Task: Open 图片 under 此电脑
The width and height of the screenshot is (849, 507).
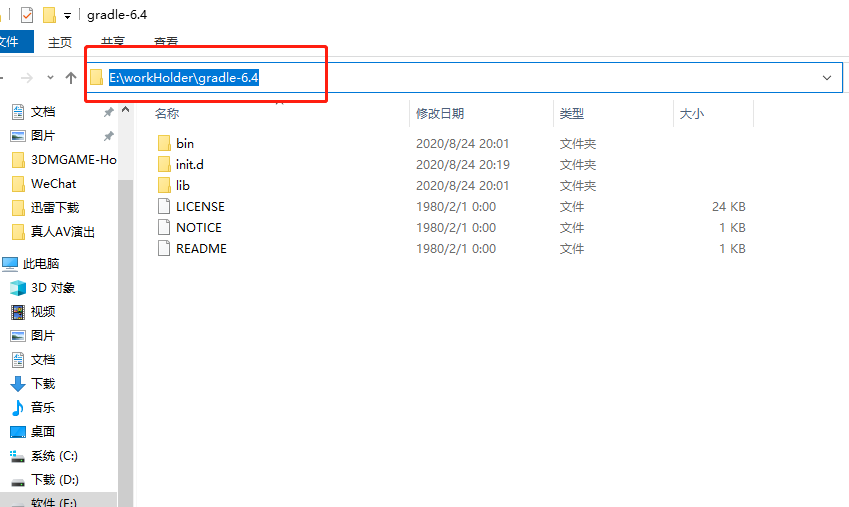Action: (43, 335)
